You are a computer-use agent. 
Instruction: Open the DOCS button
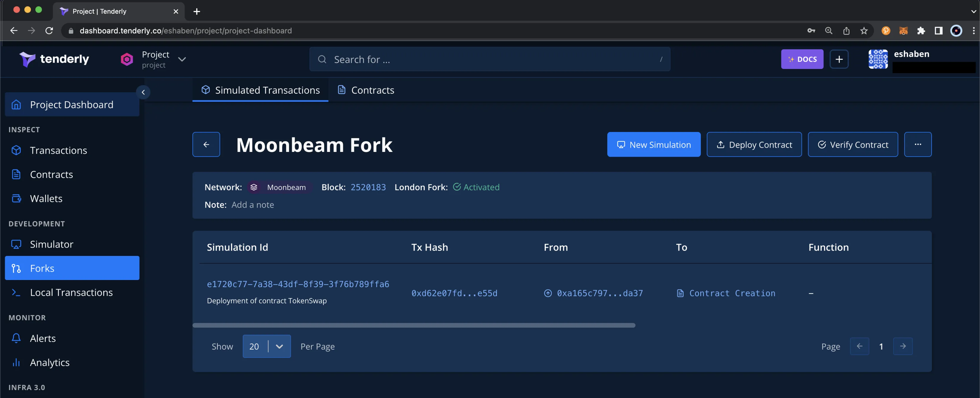tap(802, 59)
